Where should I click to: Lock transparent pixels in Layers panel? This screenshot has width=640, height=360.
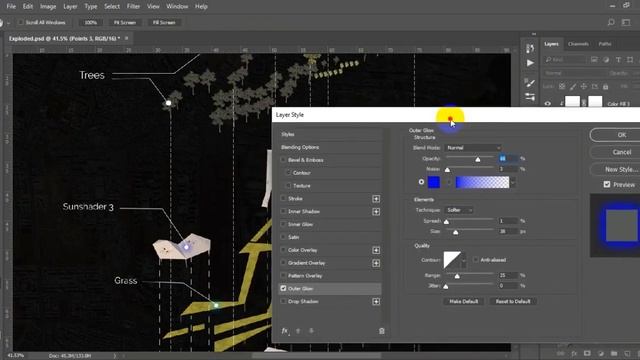562,87
